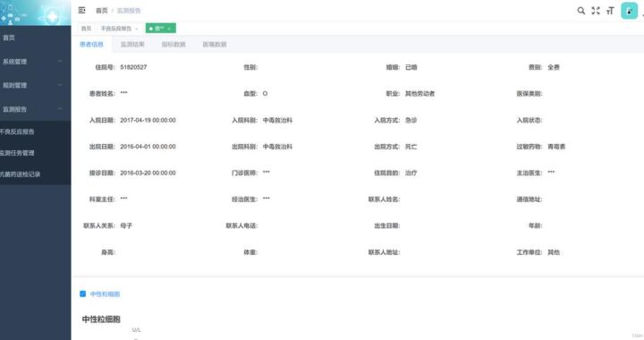Click the 科室主任 field label
The image size is (644, 340).
tap(102, 200)
